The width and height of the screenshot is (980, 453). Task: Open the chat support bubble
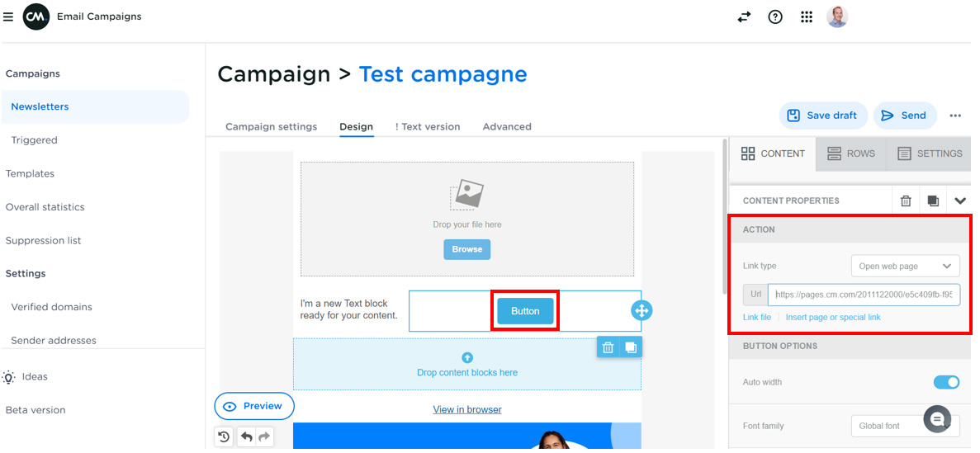click(x=937, y=420)
